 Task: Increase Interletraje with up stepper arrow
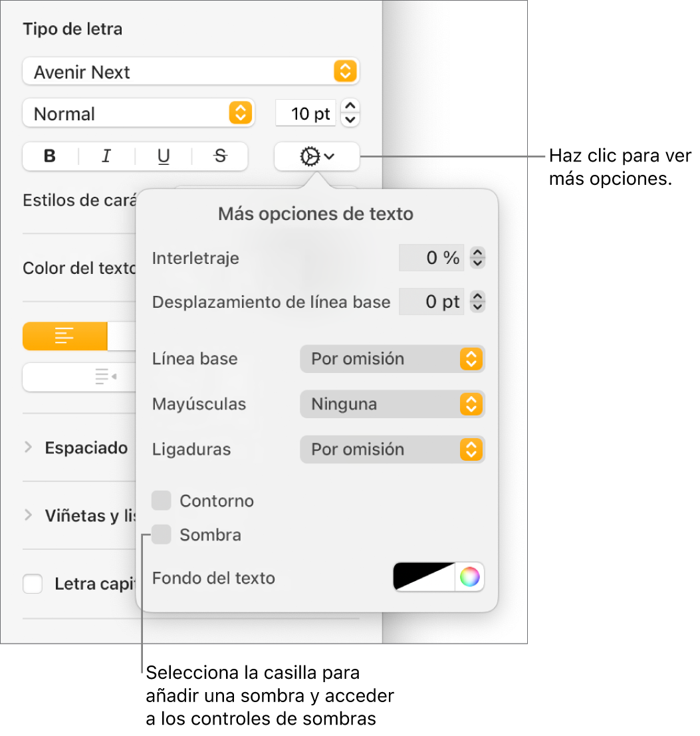[477, 252]
